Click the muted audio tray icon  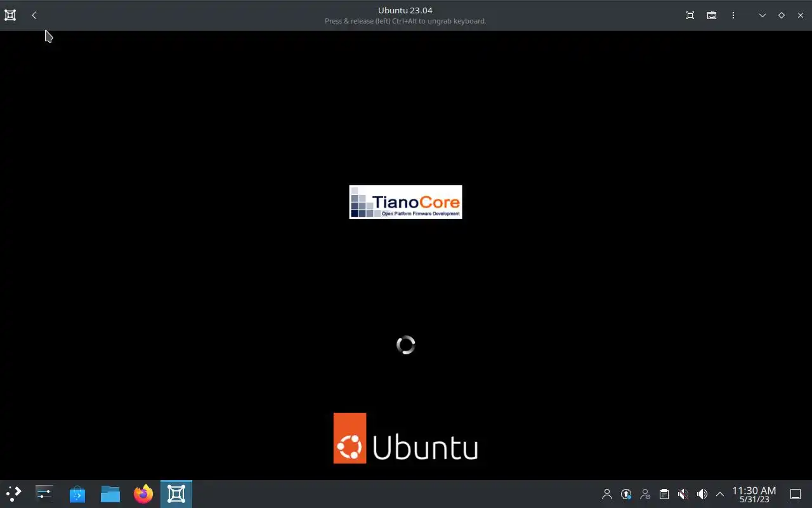[x=683, y=494]
